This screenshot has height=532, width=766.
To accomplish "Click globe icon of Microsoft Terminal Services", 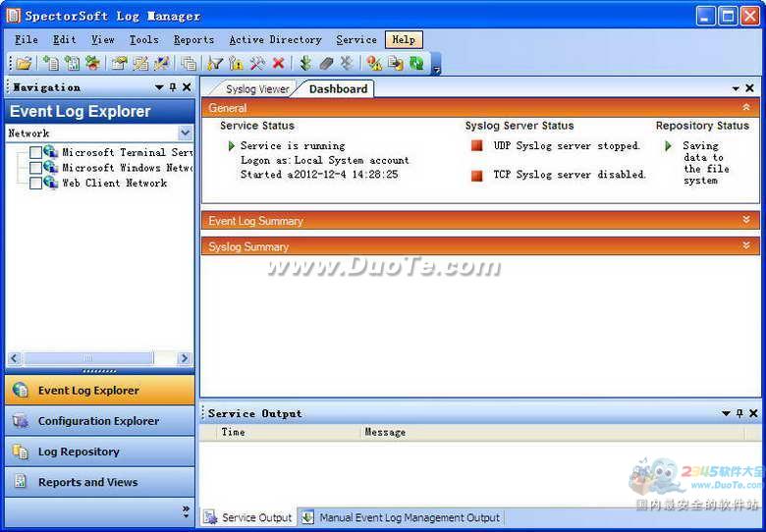I will click(51, 151).
